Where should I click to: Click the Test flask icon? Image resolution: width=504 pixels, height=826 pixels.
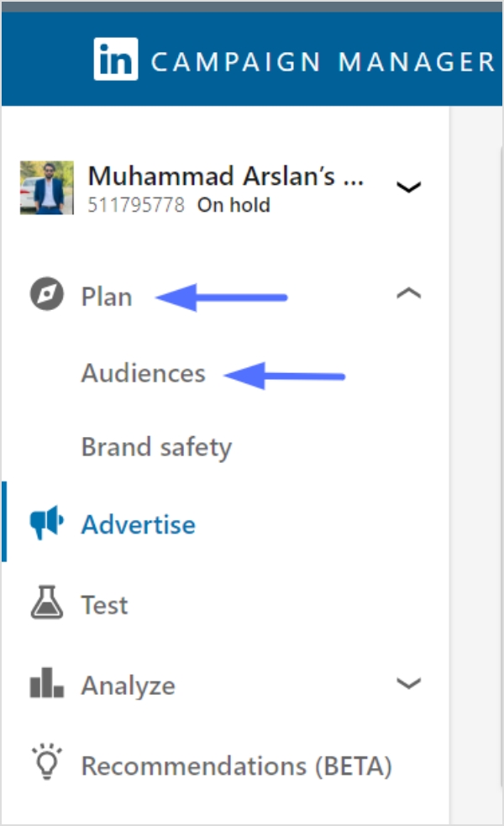pyautogui.click(x=47, y=602)
